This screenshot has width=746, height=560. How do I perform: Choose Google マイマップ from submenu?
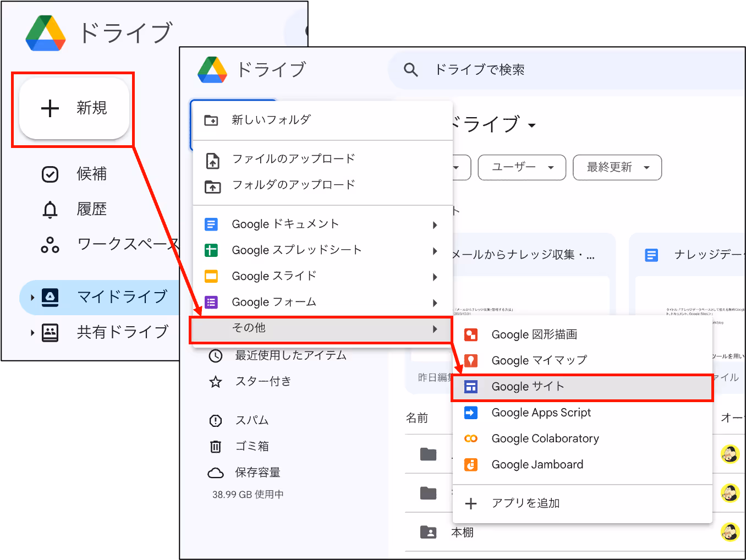[582, 360]
